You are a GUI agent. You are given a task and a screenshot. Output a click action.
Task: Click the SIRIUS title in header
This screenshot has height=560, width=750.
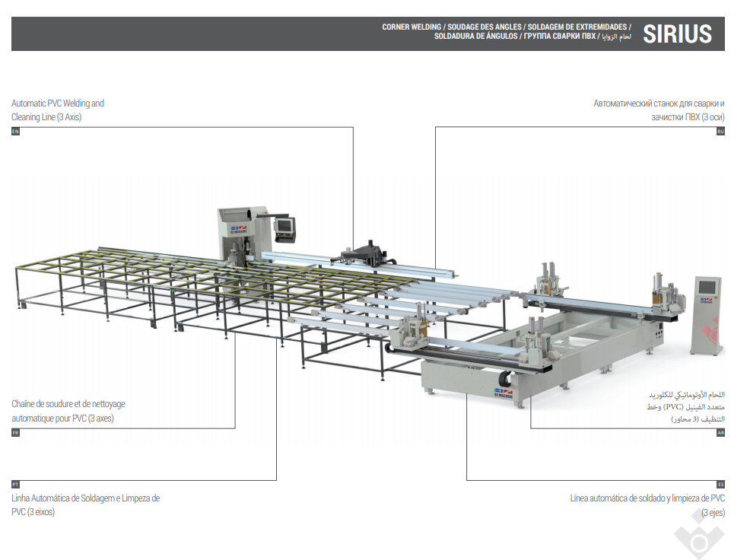[677, 34]
